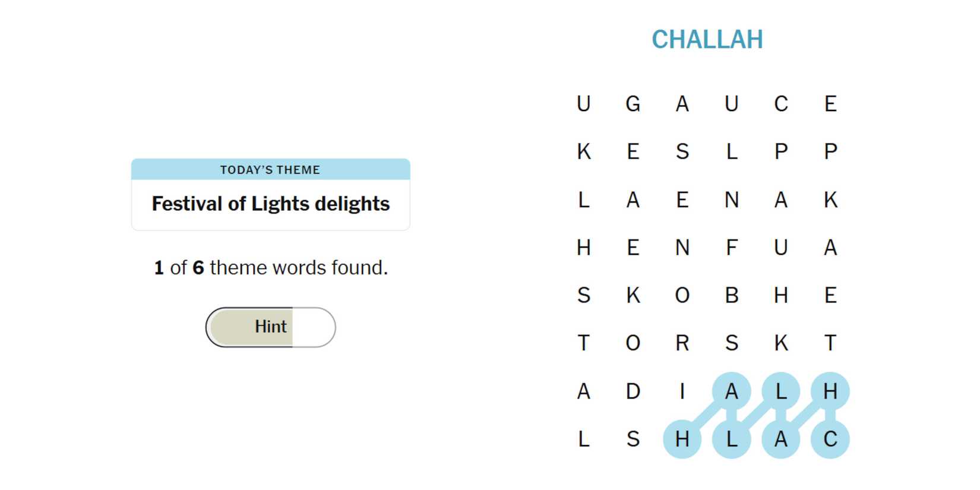This screenshot has width=980, height=490.
Task: Click the Festival of Lights delights theme card
Action: pyautogui.click(x=271, y=194)
